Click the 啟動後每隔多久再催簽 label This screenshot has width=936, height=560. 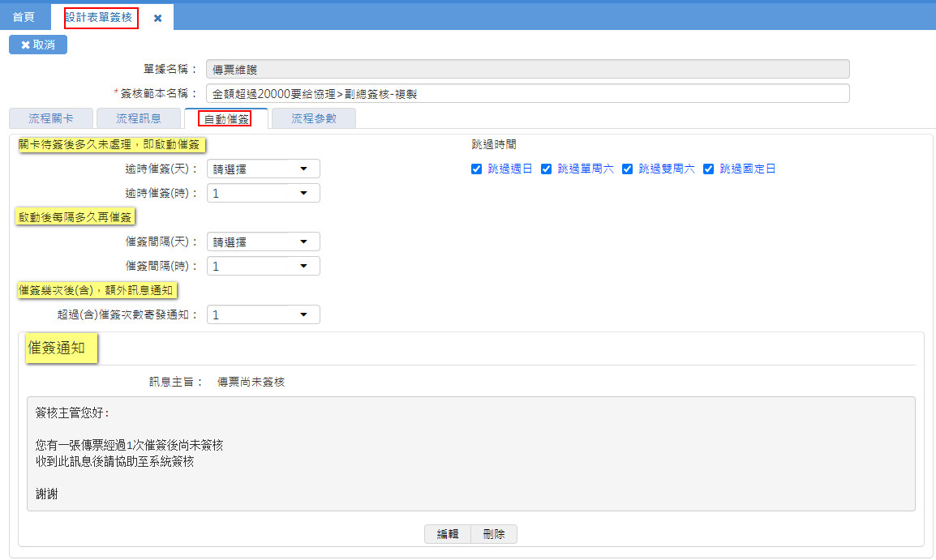pyautogui.click(x=75, y=217)
